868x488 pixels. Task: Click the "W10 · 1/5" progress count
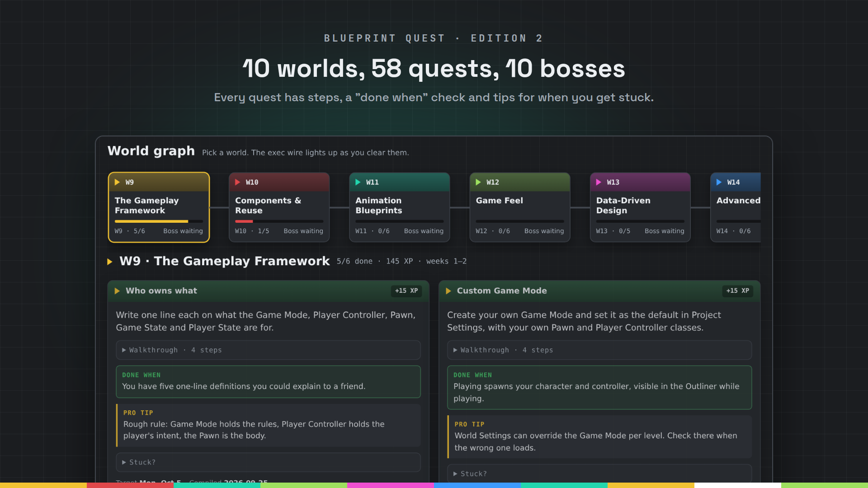[252, 231]
